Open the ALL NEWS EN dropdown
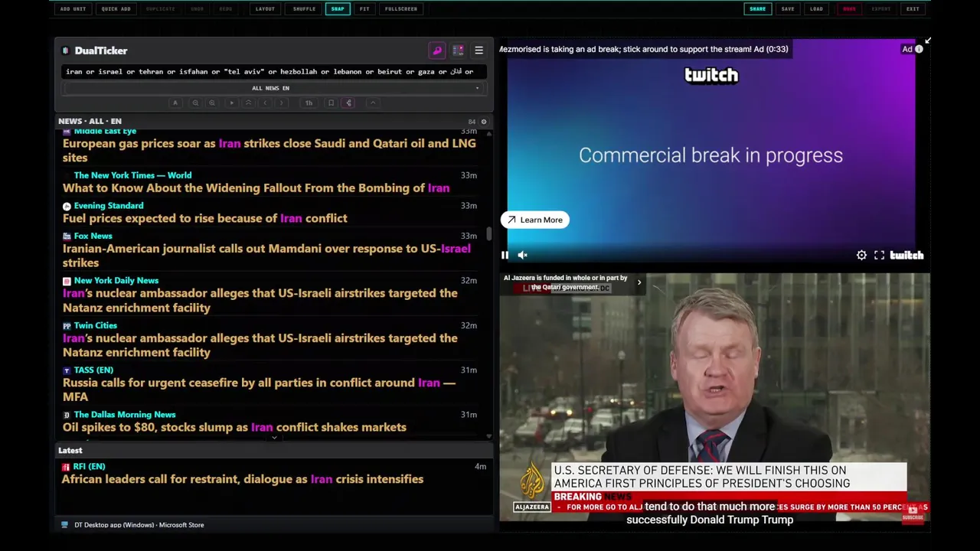The height and width of the screenshot is (551, 980). pyautogui.click(x=274, y=88)
